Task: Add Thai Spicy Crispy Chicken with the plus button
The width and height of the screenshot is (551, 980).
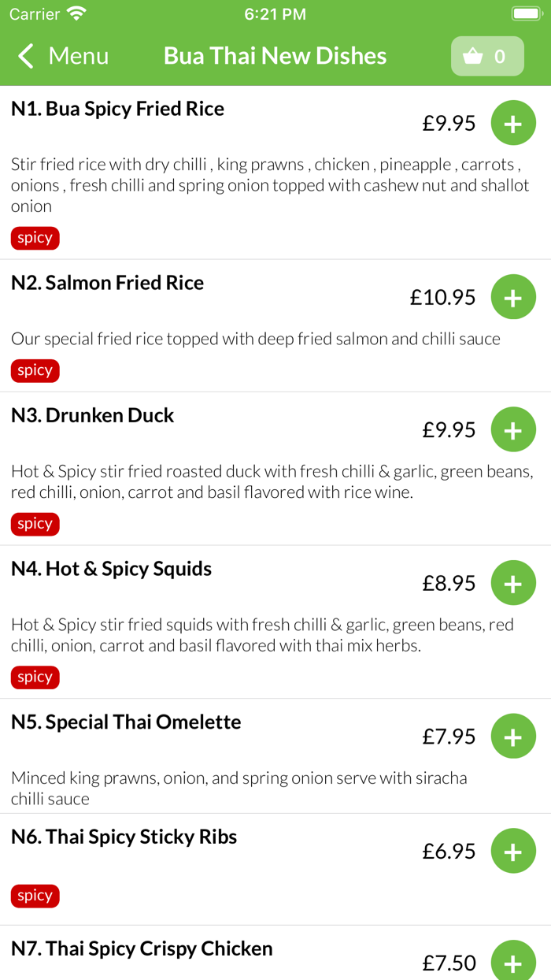Action: [513, 962]
